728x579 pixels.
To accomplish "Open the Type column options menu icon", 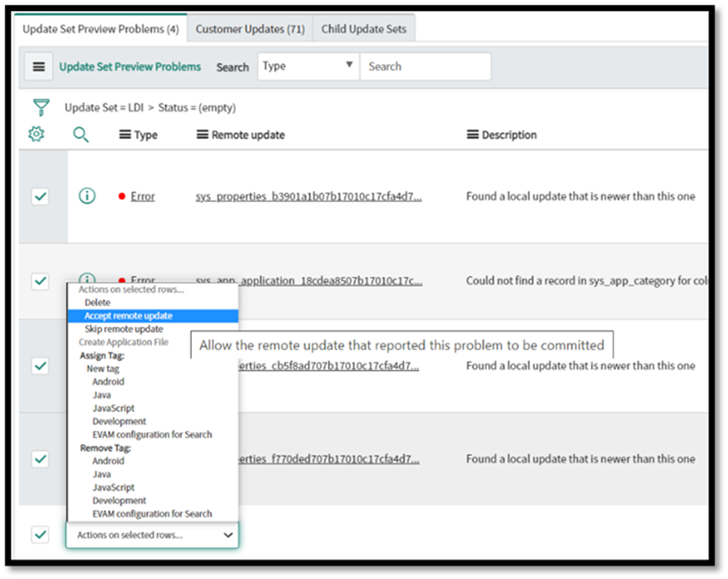I will [125, 135].
